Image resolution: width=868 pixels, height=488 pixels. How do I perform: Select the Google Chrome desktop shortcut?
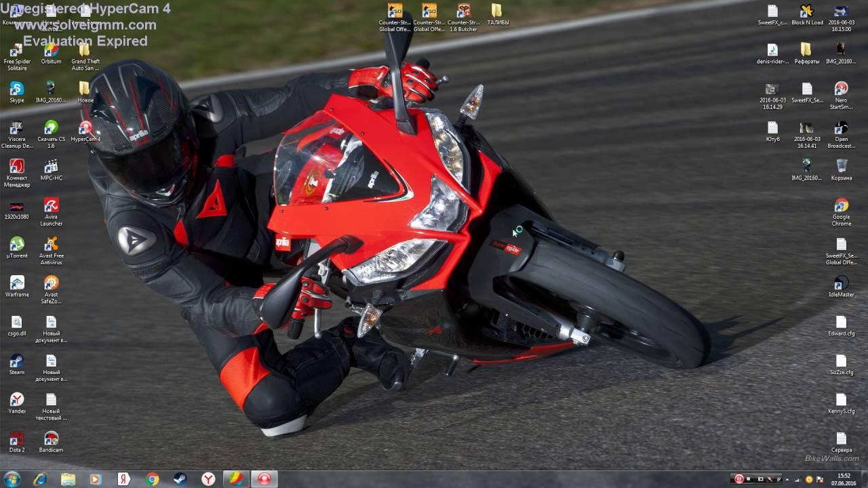click(841, 205)
